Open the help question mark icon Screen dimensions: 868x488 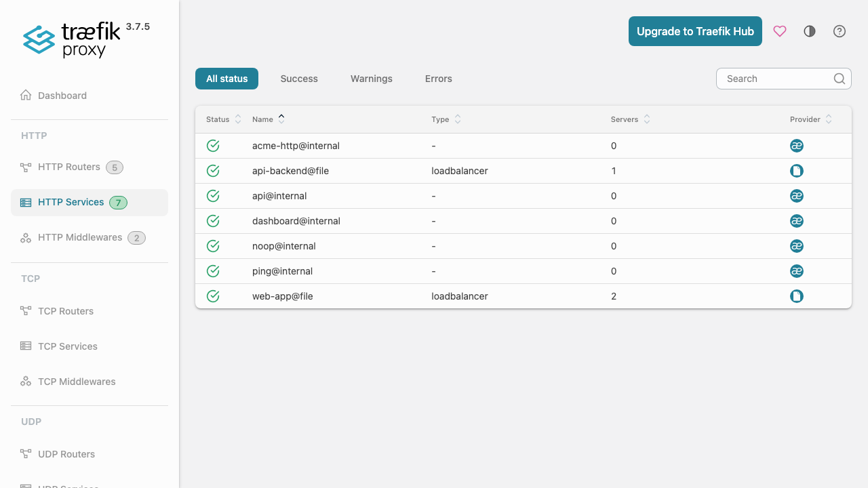[840, 31]
